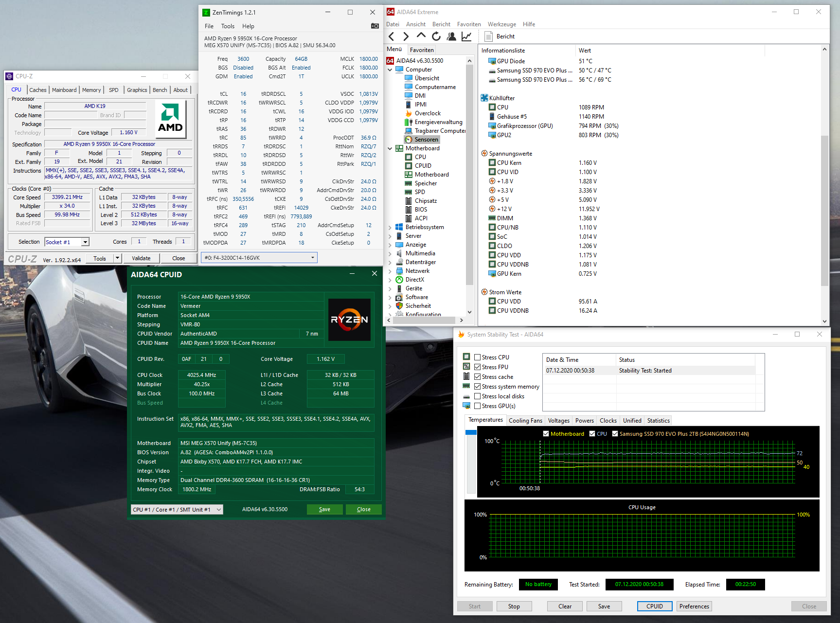
Task: Collapse the Computer tree node
Action: pyautogui.click(x=390, y=70)
